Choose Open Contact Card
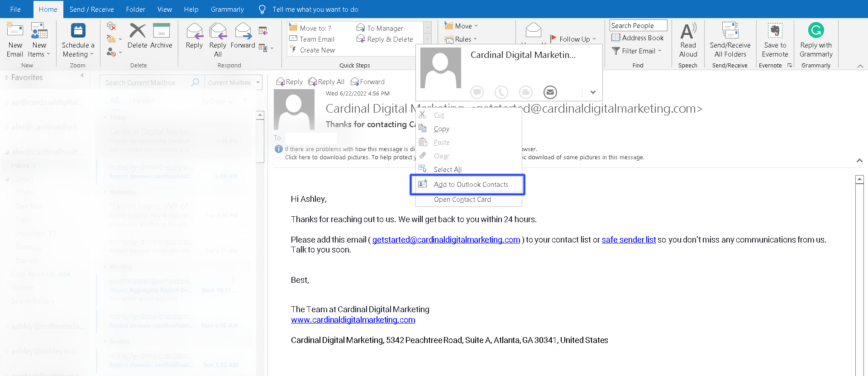 468,199
